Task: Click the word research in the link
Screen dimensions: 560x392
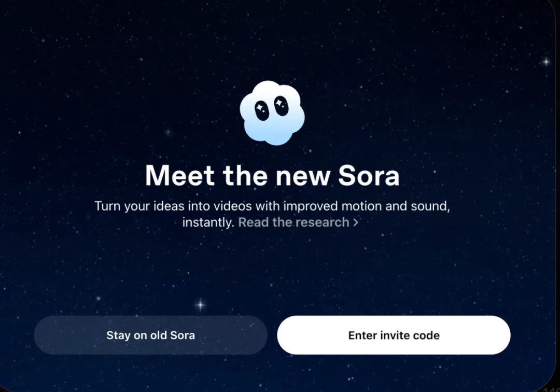Action: [x=321, y=222]
